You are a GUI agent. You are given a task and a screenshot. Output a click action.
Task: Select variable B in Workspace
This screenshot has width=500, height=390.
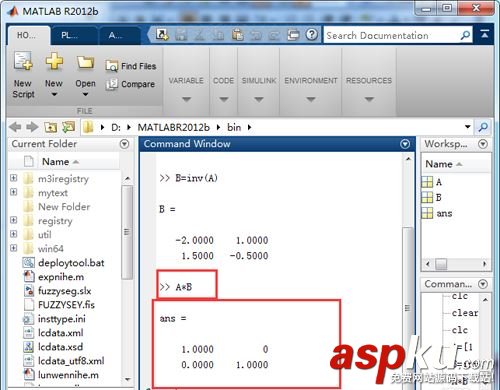click(433, 197)
